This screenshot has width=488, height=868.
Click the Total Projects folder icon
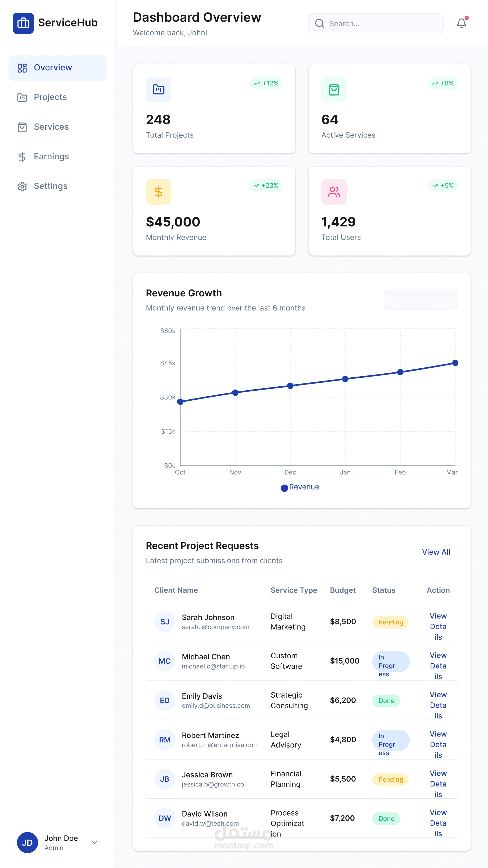coord(159,89)
